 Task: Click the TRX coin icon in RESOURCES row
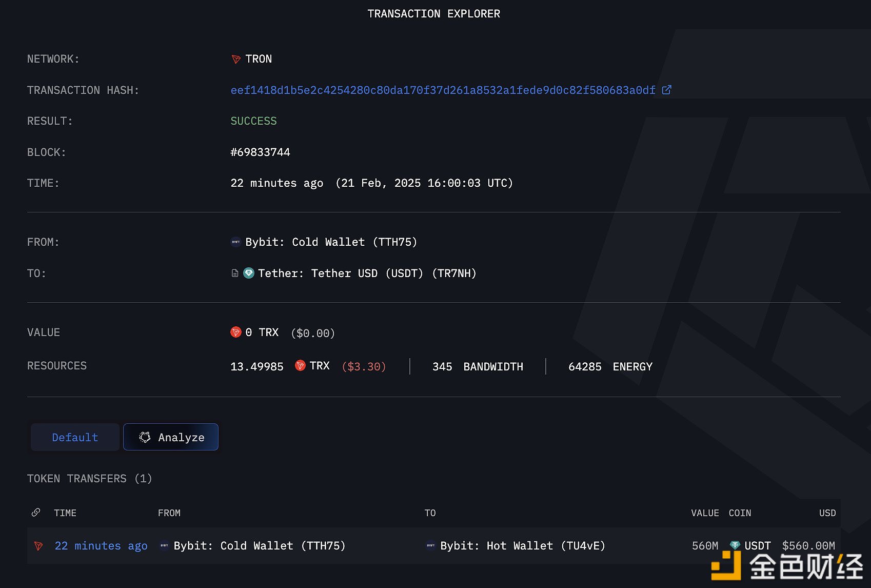[301, 365]
